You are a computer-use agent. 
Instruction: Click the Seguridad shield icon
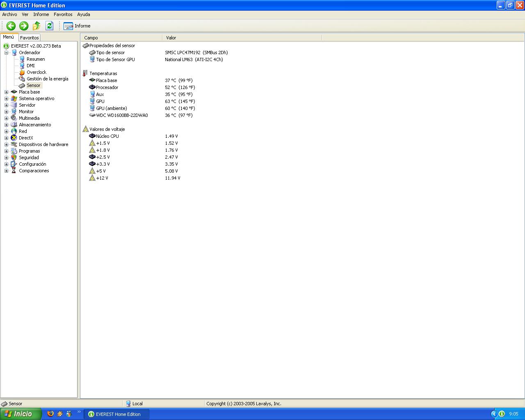[14, 157]
